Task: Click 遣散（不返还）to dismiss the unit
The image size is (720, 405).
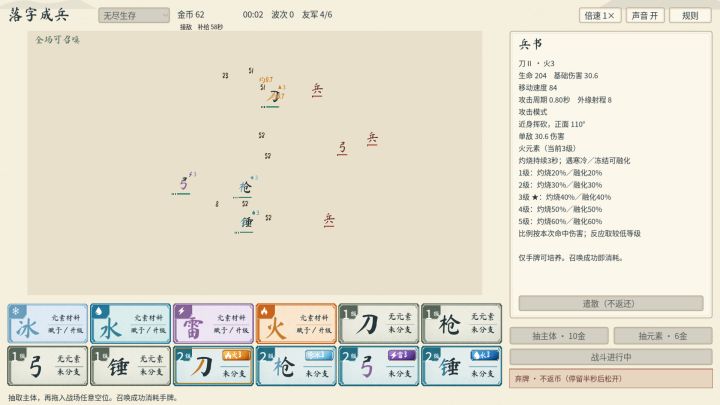Action: pos(611,304)
